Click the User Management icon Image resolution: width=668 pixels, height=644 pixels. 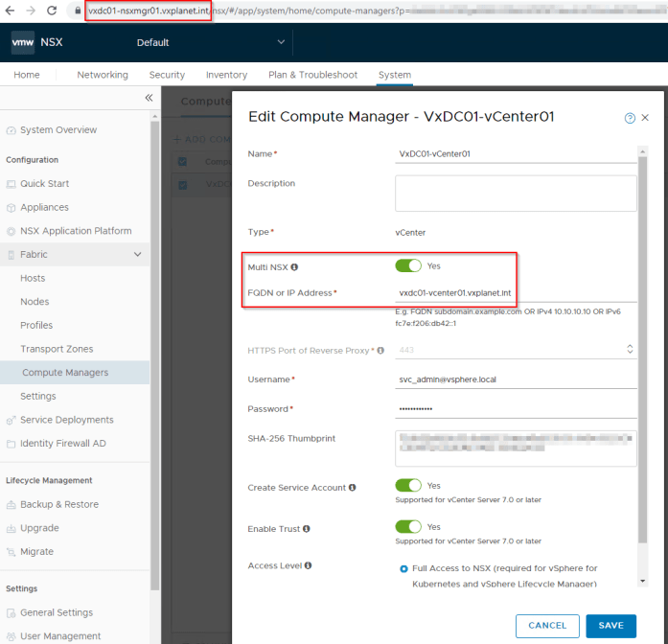click(12, 636)
